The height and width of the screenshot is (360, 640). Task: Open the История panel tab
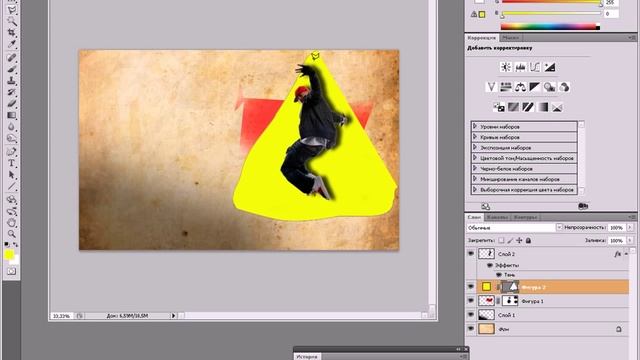307,357
